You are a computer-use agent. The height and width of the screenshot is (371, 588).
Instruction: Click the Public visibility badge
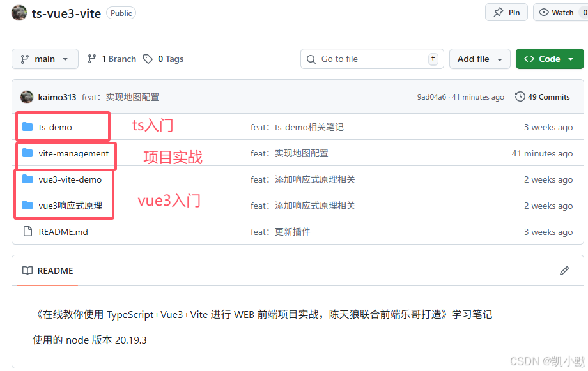click(x=121, y=13)
